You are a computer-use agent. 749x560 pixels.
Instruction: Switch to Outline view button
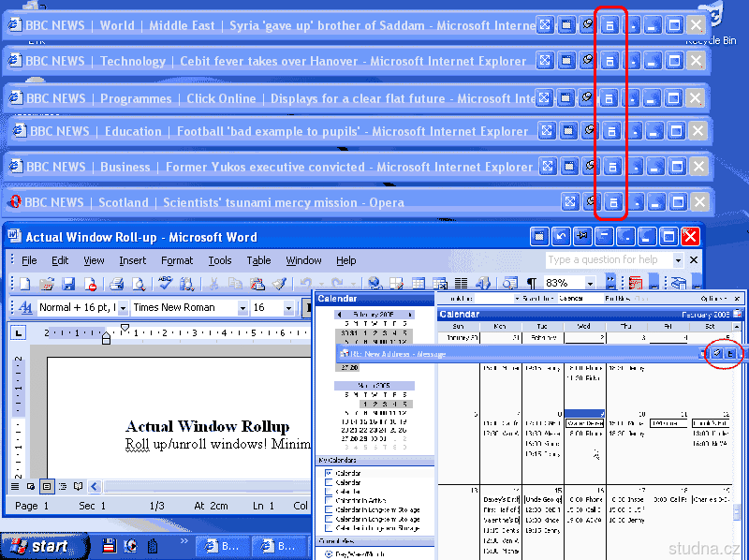[63, 487]
